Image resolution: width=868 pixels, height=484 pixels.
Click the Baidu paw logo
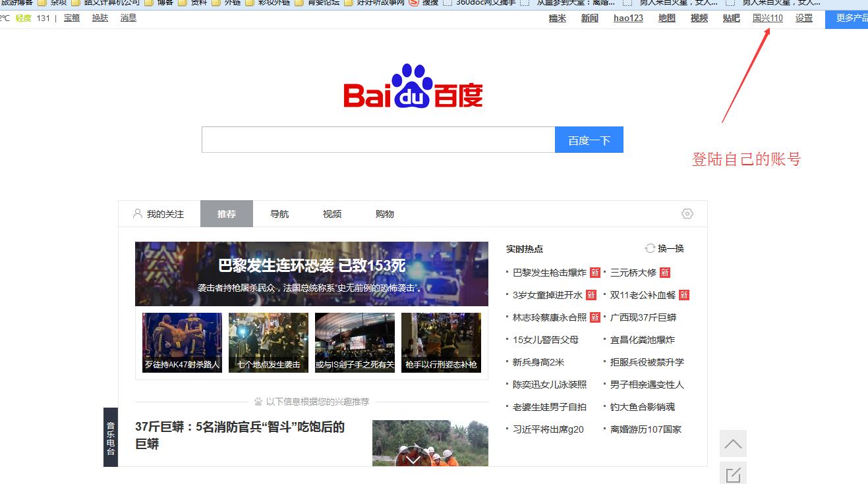coord(413,86)
